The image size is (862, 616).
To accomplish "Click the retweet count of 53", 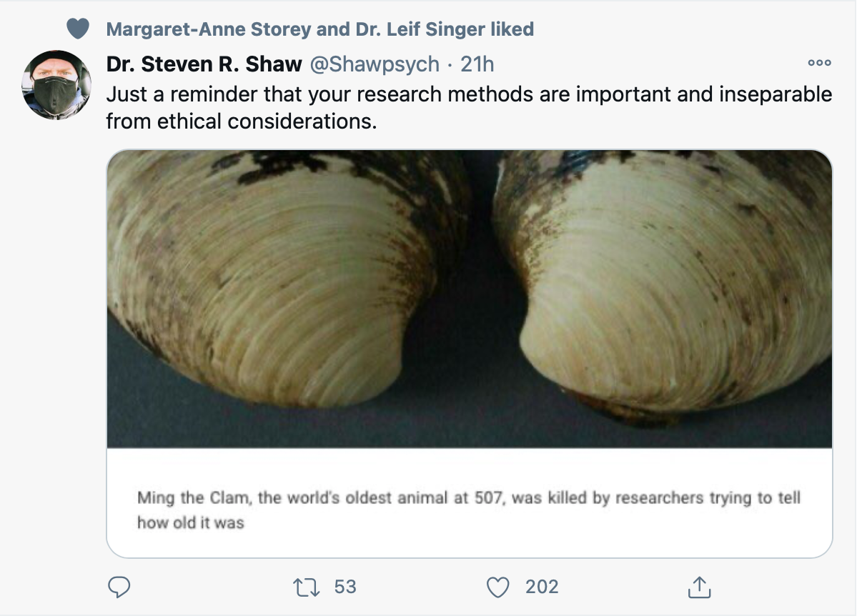I will pyautogui.click(x=345, y=587).
